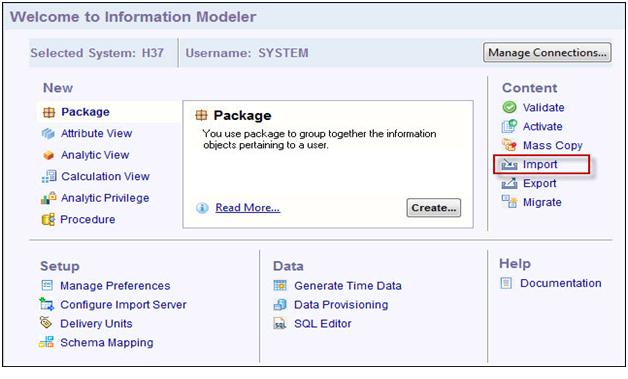Click the Mass Copy icon
This screenshot has height=379, width=628.
click(x=509, y=145)
